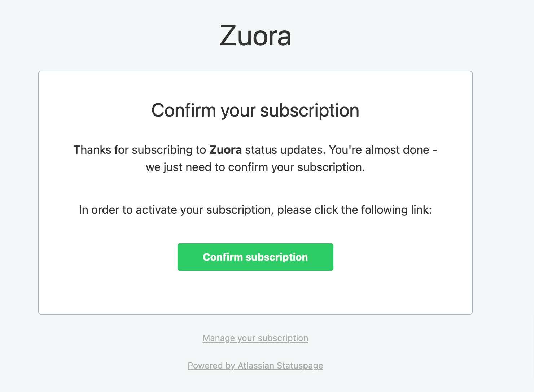
Task: Click the activation instructions sentence
Action: click(x=255, y=210)
